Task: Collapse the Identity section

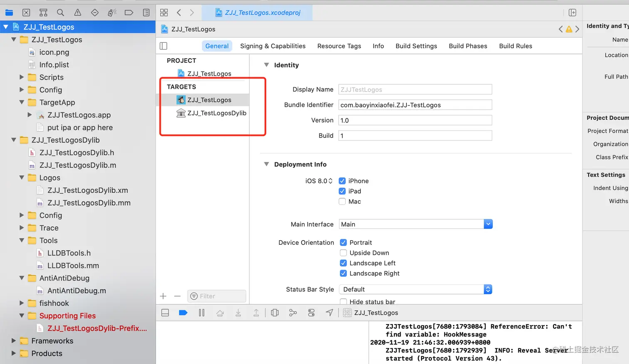Action: coord(267,65)
